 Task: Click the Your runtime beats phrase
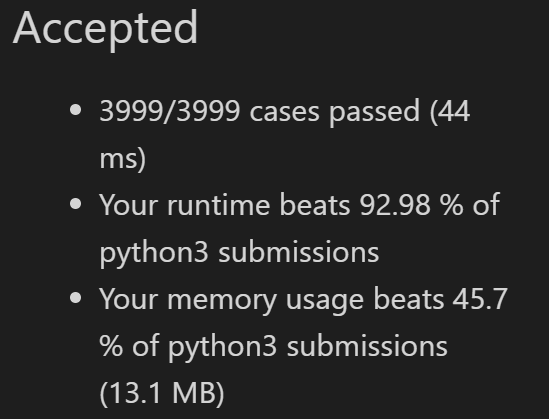pos(224,205)
